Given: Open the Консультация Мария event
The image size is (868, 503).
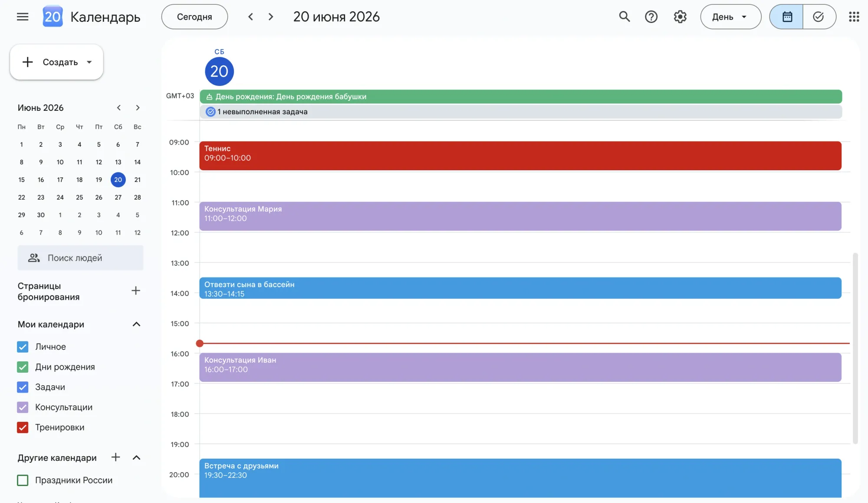Looking at the screenshot, I should point(520,216).
